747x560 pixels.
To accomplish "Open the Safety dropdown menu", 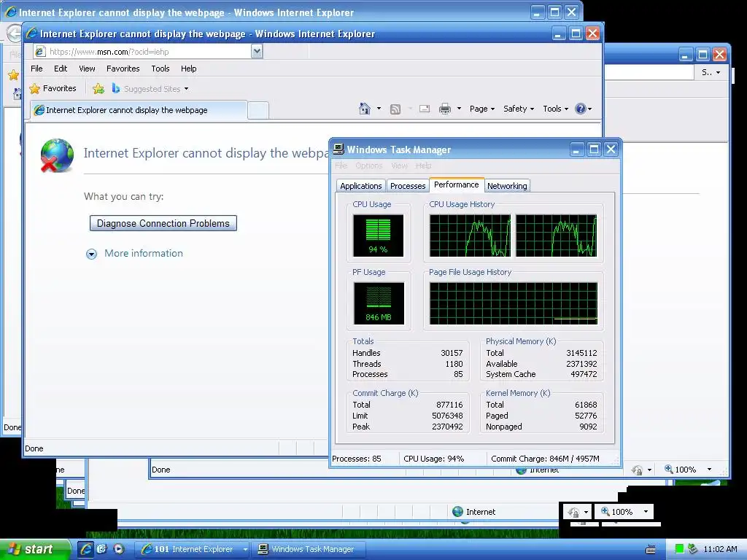I will coord(519,109).
